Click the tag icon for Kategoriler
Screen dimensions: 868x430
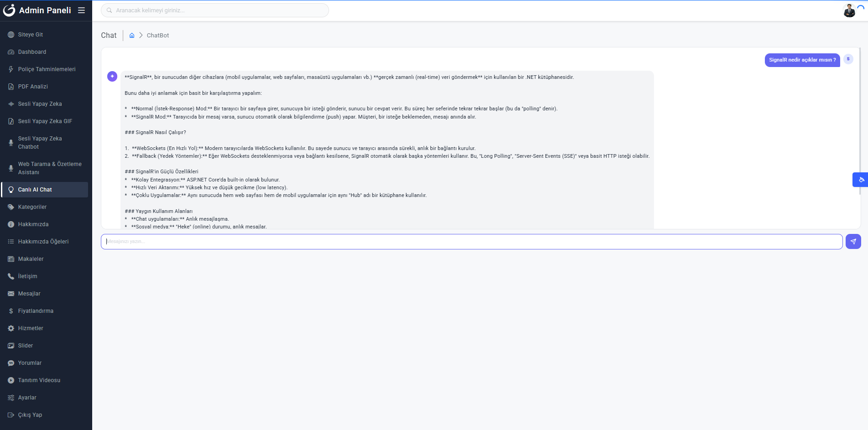11,207
